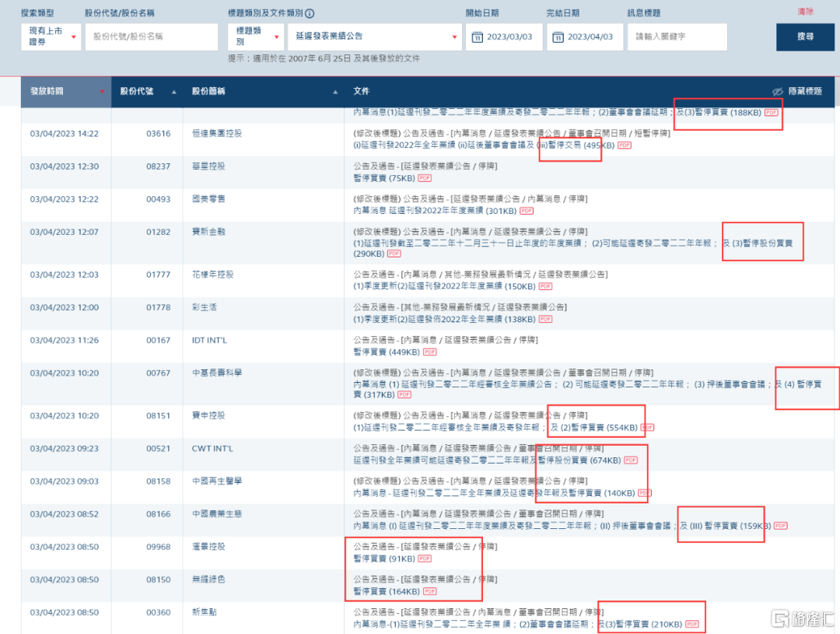840x634 pixels.
Task: Click stock name 中國農業生態
Action: (x=217, y=513)
